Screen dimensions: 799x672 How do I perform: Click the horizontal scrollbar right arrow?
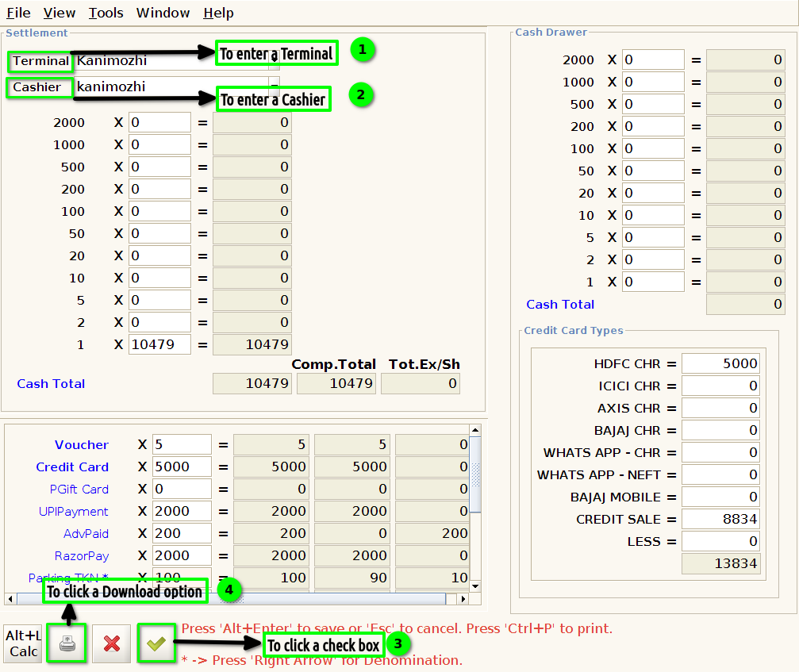coord(463,599)
